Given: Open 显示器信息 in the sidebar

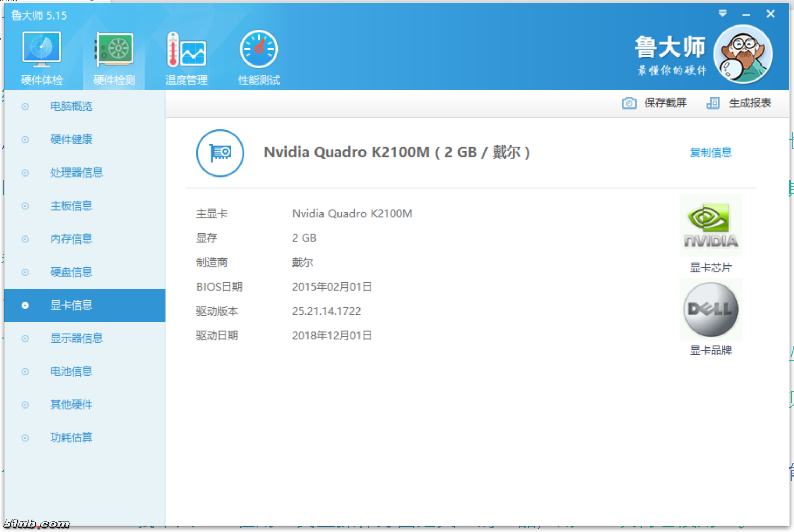Looking at the screenshot, I should [x=76, y=338].
